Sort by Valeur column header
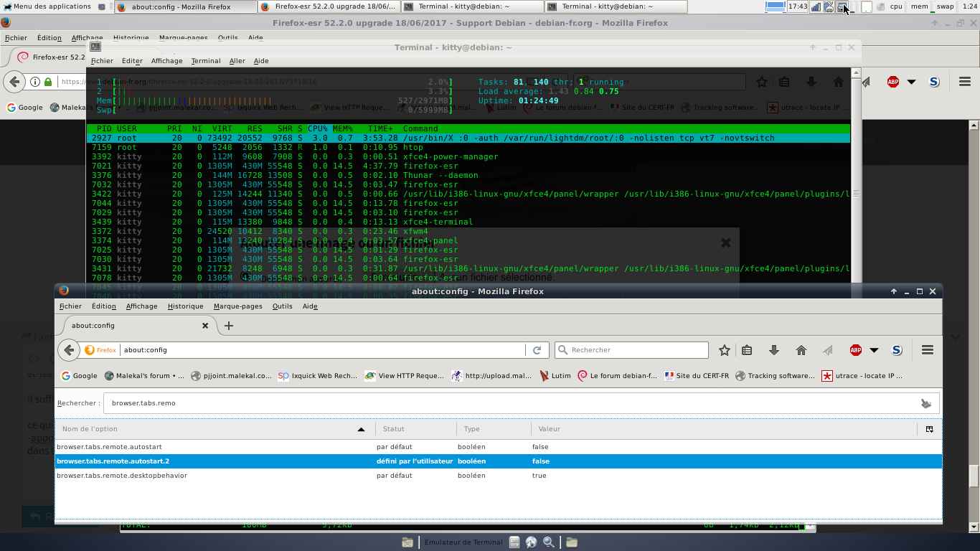 (725, 429)
